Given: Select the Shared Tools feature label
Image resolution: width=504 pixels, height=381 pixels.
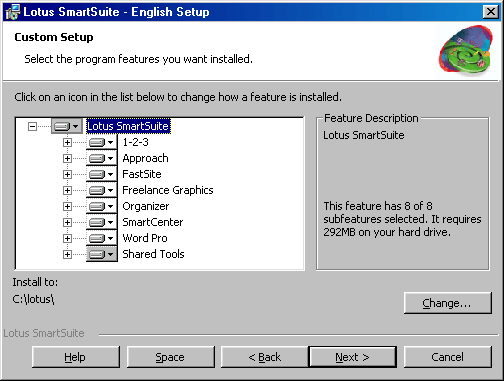Looking at the screenshot, I should 153,254.
